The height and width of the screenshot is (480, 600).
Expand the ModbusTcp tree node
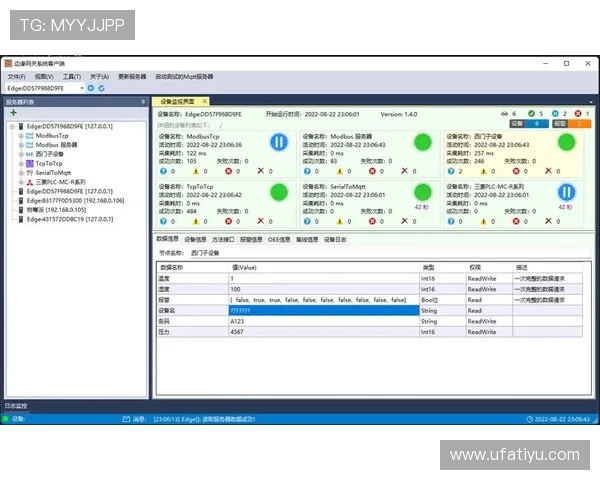point(20,135)
